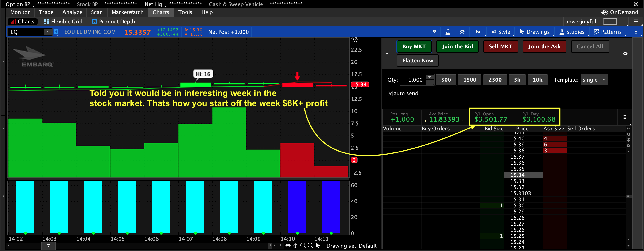The width and height of the screenshot is (644, 251).
Task: Click the Sell MKT button
Action: pyautogui.click(x=500, y=46)
